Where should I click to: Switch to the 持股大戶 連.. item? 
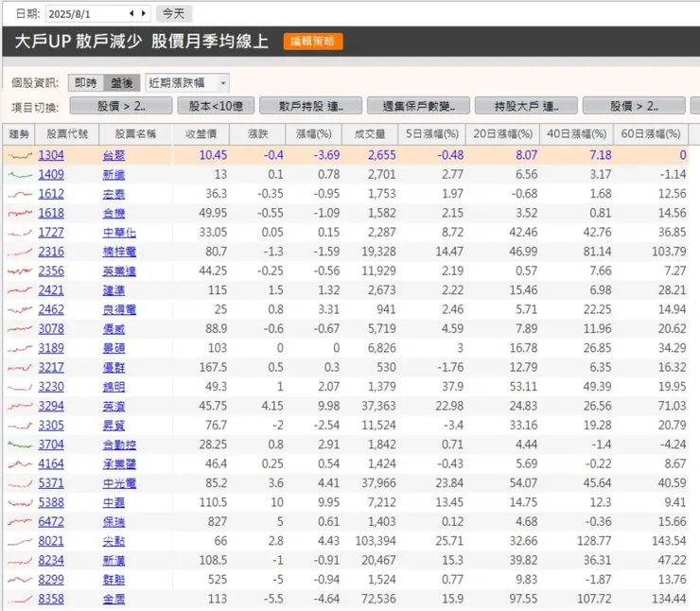(526, 106)
